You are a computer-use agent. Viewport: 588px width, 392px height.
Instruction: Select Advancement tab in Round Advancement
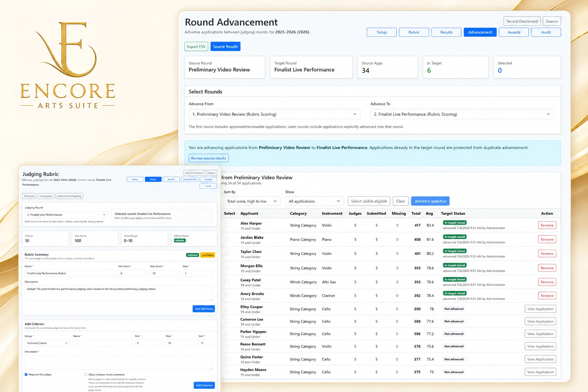coord(480,32)
